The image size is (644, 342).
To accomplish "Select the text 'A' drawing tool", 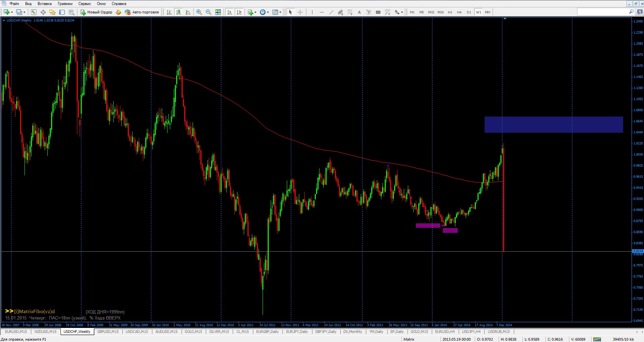I will [359, 12].
